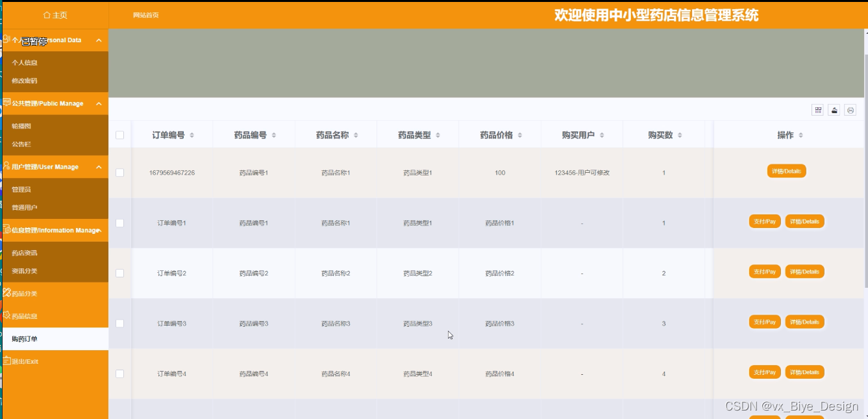Image resolution: width=868 pixels, height=419 pixels.
Task: Sort by 药品编号 column arrows
Action: pos(273,135)
